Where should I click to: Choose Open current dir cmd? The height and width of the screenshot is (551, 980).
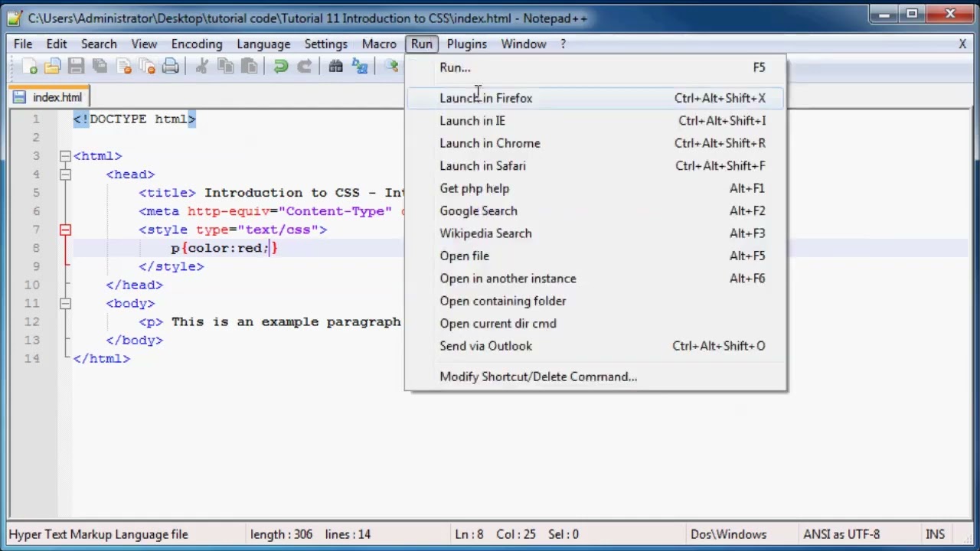click(596, 324)
